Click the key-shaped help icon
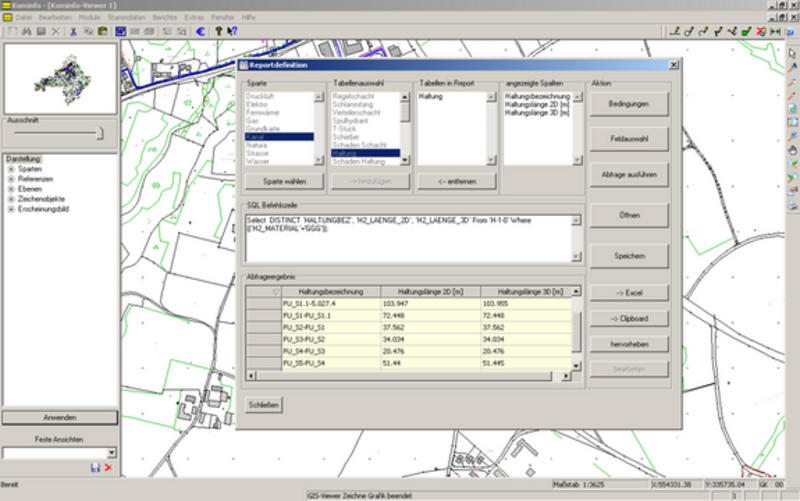 click(218, 32)
